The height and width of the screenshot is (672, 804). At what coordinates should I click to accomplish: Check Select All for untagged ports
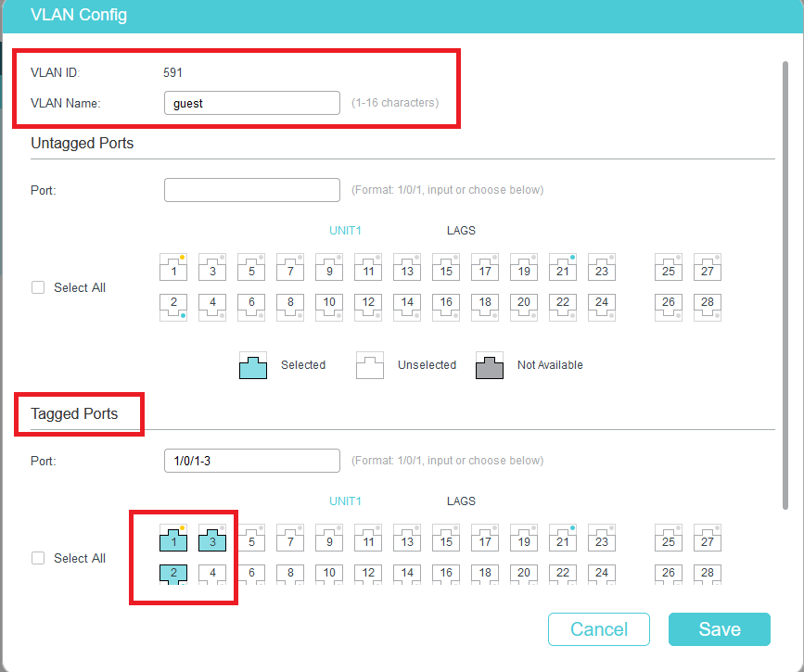(x=38, y=287)
